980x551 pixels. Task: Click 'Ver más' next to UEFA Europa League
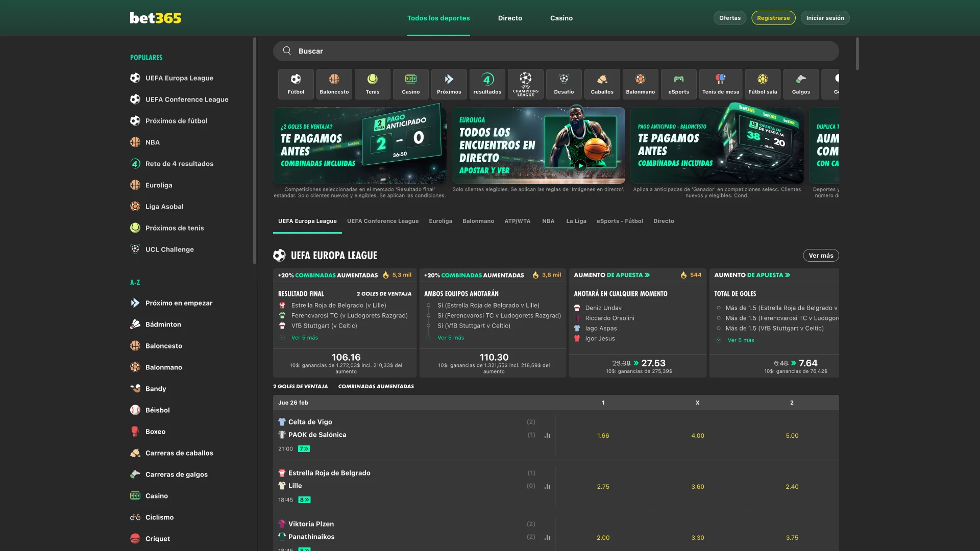pos(820,255)
